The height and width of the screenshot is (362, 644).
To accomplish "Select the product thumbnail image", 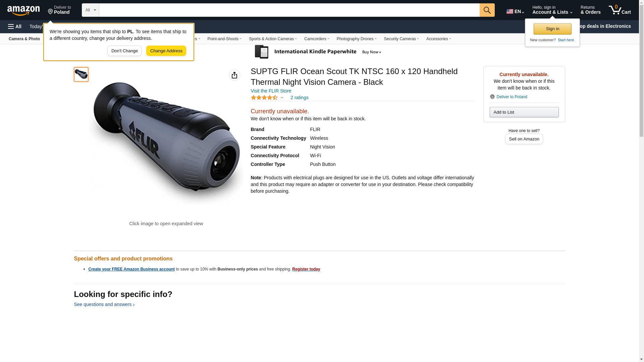I will point(81,74).
